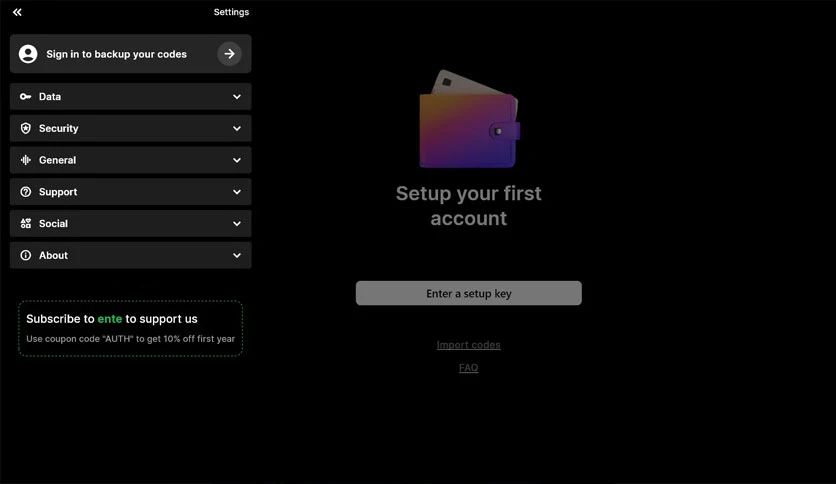
Task: Click the wallet illustration
Action: 469,119
